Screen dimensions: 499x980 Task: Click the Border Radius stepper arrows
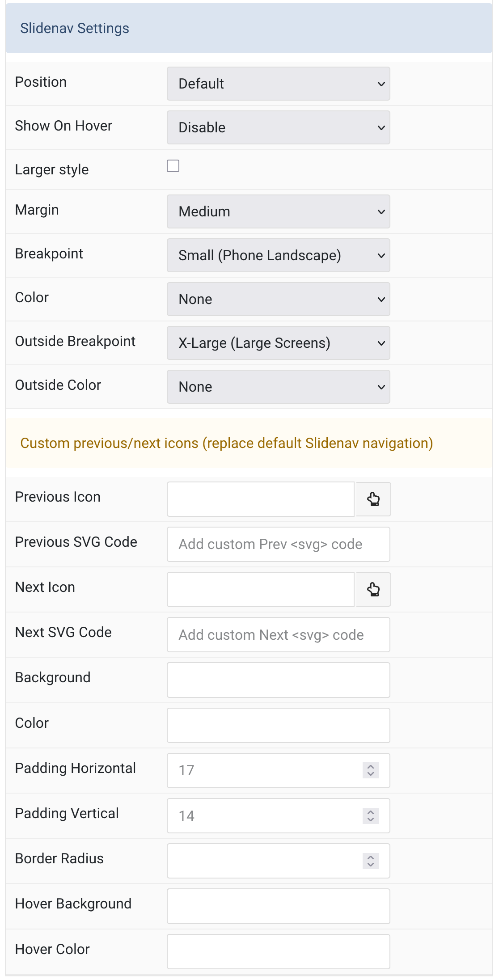[371, 861]
